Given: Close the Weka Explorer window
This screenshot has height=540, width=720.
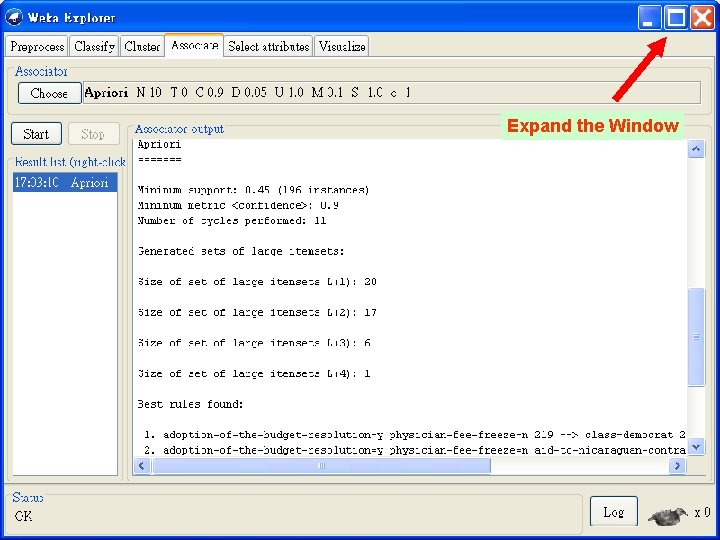Looking at the screenshot, I should (x=703, y=17).
